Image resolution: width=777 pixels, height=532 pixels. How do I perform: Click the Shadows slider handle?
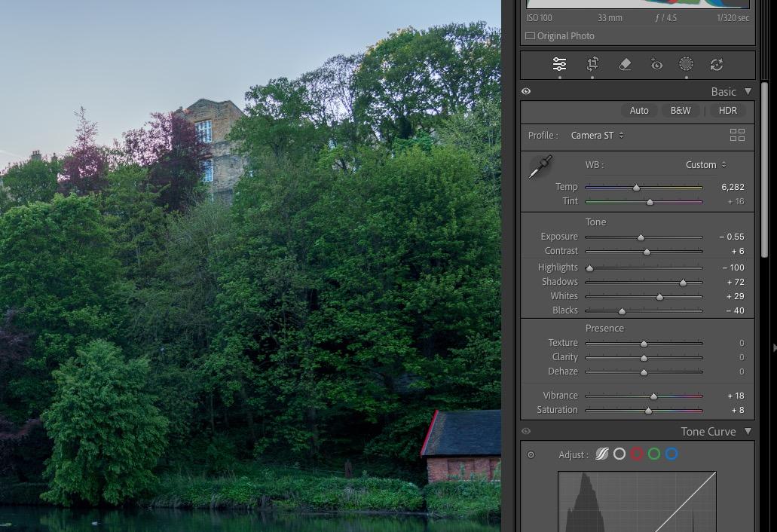coord(683,283)
